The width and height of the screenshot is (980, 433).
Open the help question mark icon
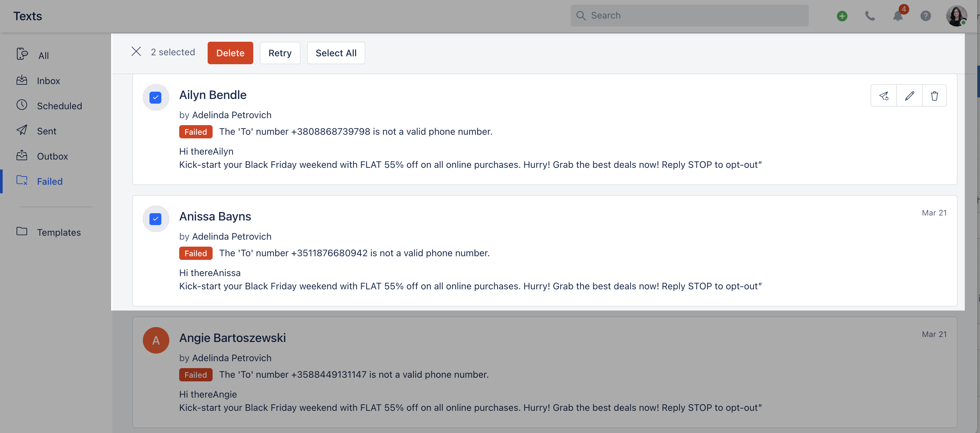(925, 16)
